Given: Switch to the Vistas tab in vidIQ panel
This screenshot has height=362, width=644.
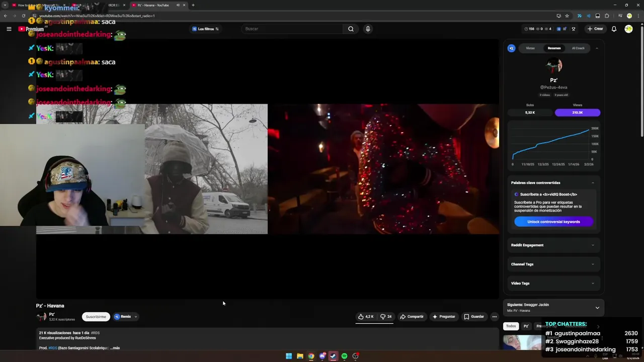Looking at the screenshot, I should pyautogui.click(x=530, y=48).
